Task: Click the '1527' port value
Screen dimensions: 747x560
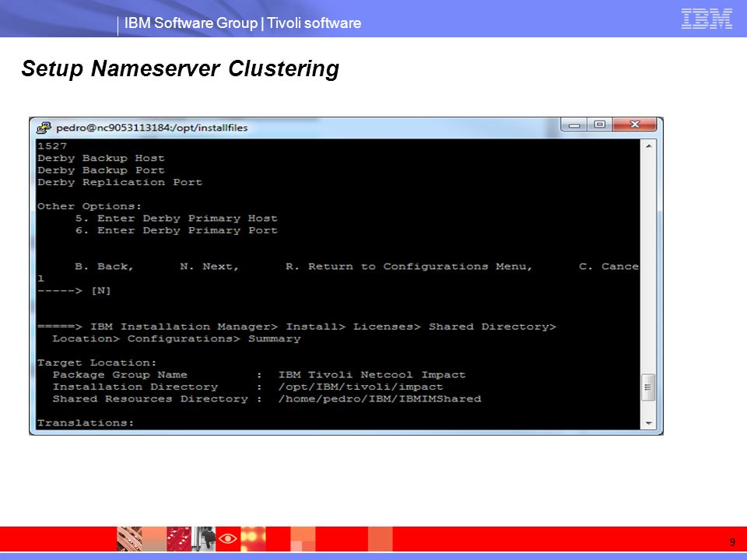Action: [52, 145]
